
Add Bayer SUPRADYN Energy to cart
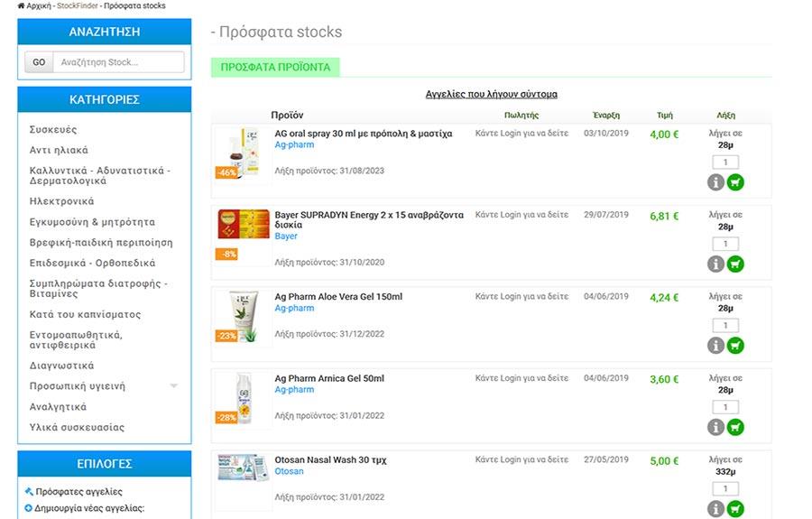pyautogui.click(x=735, y=264)
